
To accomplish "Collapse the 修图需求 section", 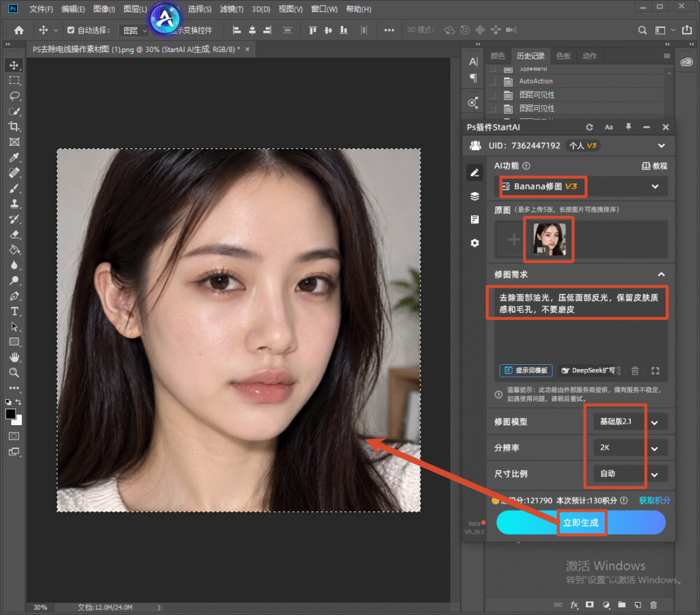I will [661, 274].
